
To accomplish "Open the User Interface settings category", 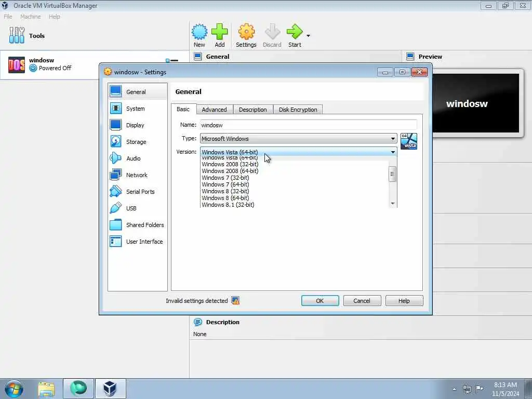I will click(x=137, y=241).
